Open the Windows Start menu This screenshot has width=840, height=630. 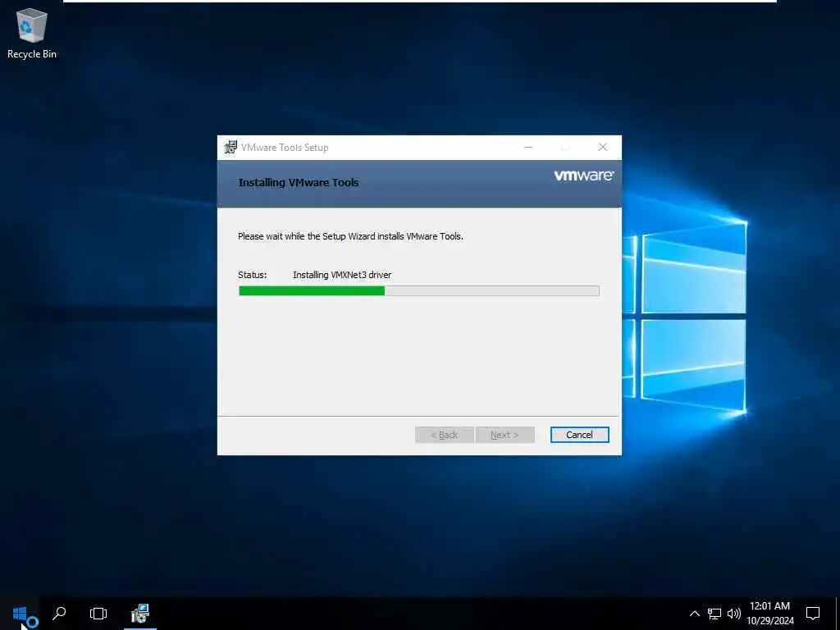20,614
